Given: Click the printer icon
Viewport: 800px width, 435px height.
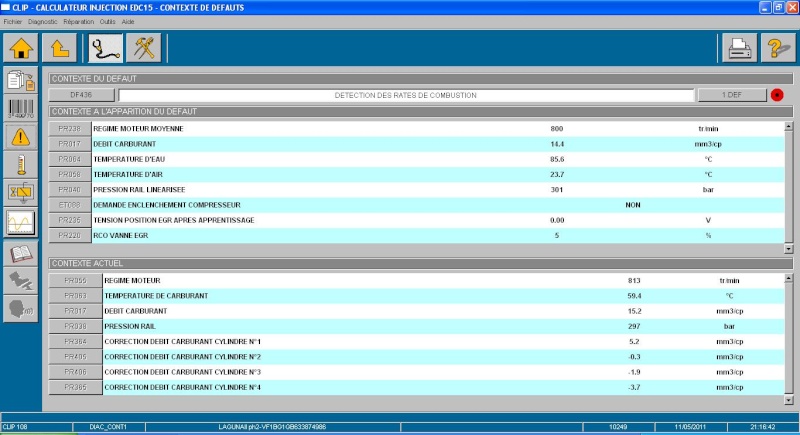Looking at the screenshot, I should tap(739, 48).
